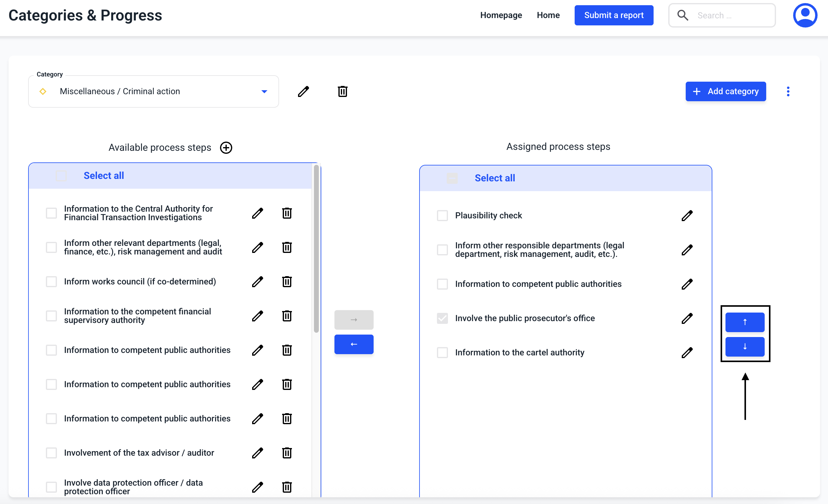Image resolution: width=828 pixels, height=504 pixels.
Task: Go to Homepage nav link
Action: (x=501, y=15)
